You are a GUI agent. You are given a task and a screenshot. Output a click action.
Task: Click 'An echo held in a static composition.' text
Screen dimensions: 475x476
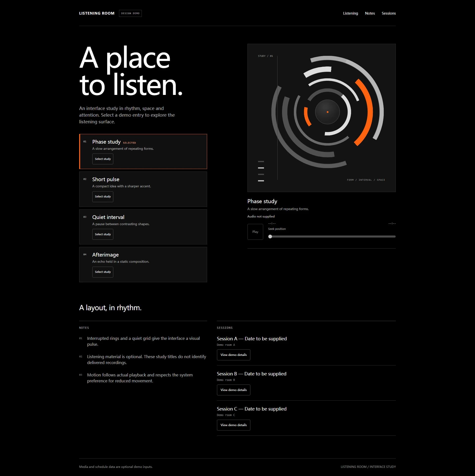(x=121, y=262)
